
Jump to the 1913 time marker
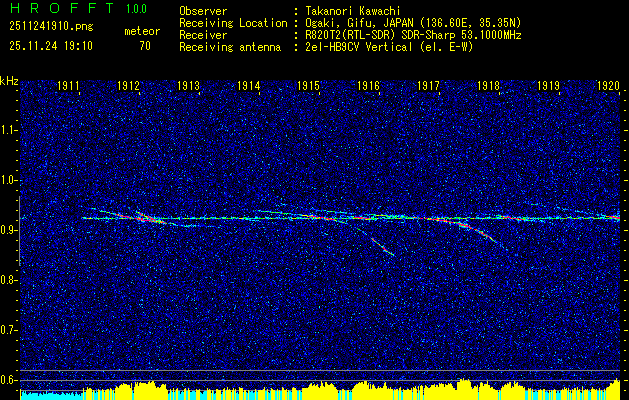tap(189, 87)
